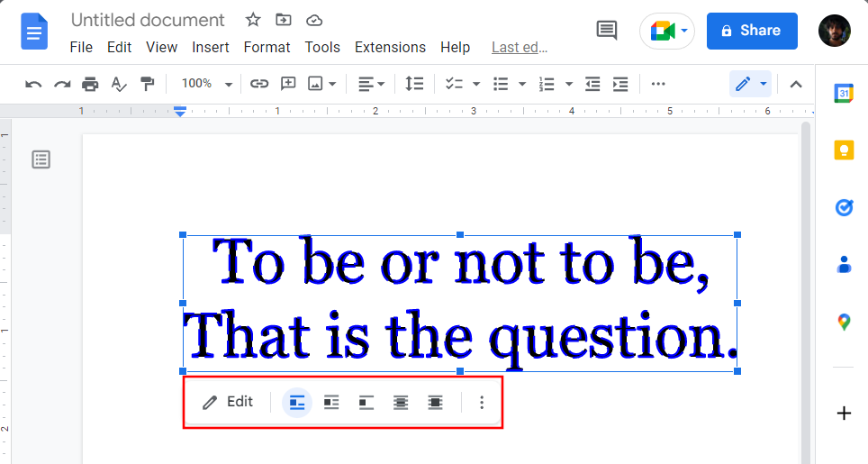Show the document outline icon

tap(41, 159)
